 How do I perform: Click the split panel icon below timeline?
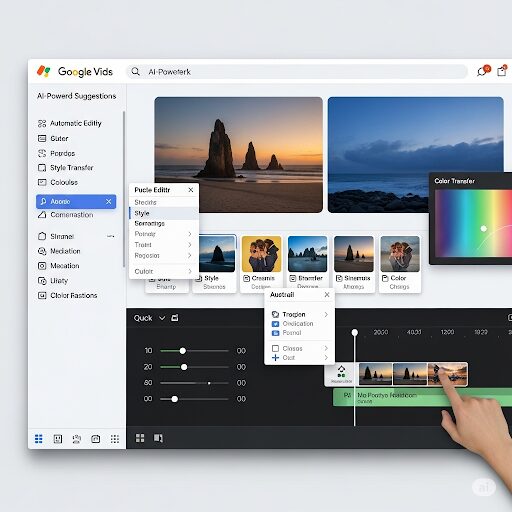coord(158,438)
